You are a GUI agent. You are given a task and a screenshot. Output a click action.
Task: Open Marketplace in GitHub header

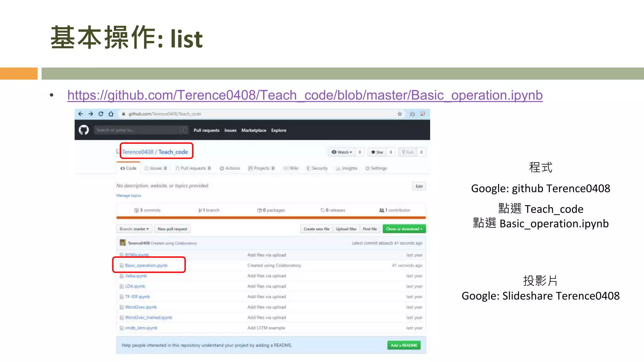coord(254,130)
